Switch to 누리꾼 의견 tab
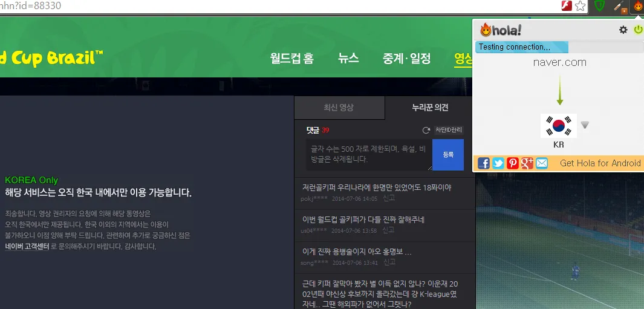 [x=430, y=108]
